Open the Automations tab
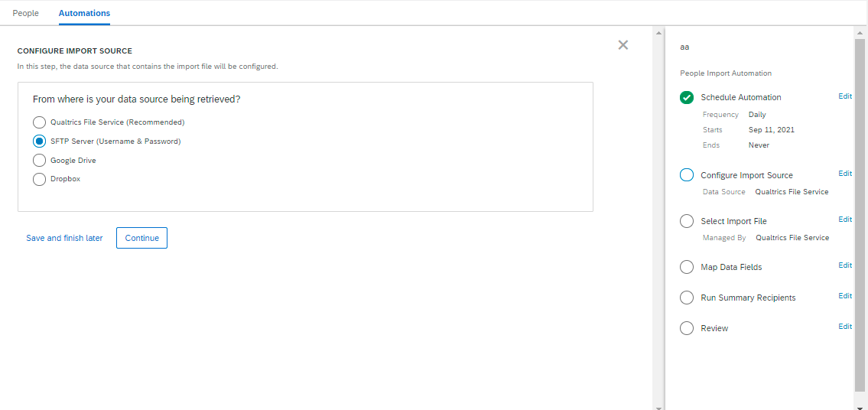Viewport: 868px width, 410px height. tap(84, 13)
